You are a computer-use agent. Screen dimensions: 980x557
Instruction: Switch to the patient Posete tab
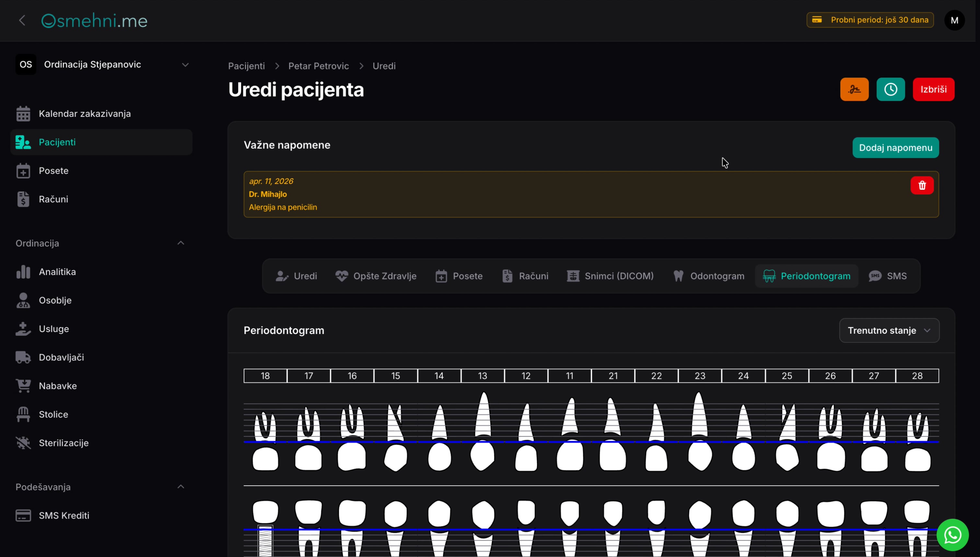[459, 276]
